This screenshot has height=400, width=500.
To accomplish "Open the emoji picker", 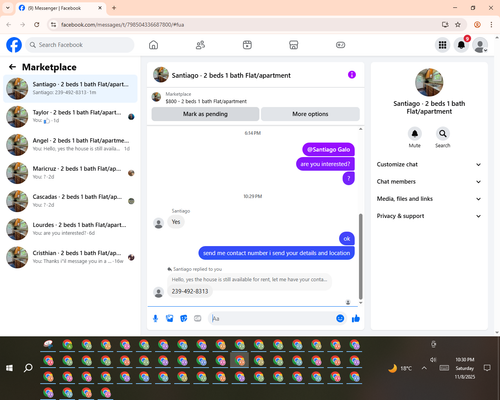I will pos(340,318).
